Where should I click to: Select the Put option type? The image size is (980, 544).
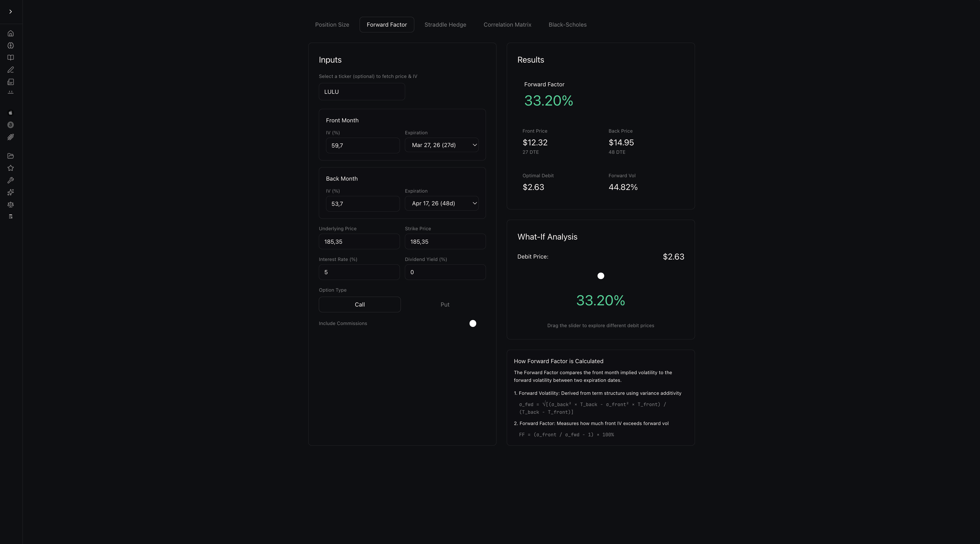445,305
